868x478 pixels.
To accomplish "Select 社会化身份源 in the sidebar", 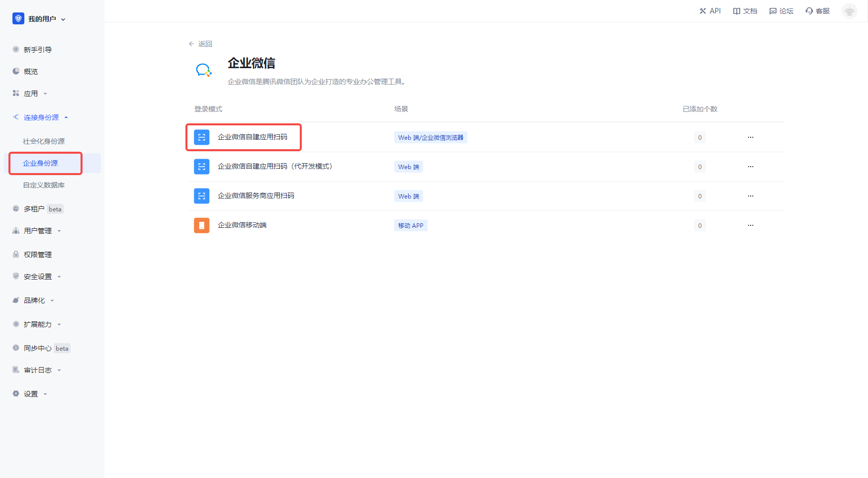I will (x=44, y=141).
